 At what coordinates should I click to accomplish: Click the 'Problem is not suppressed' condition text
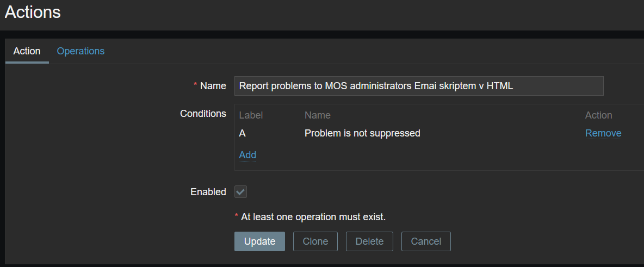(362, 133)
